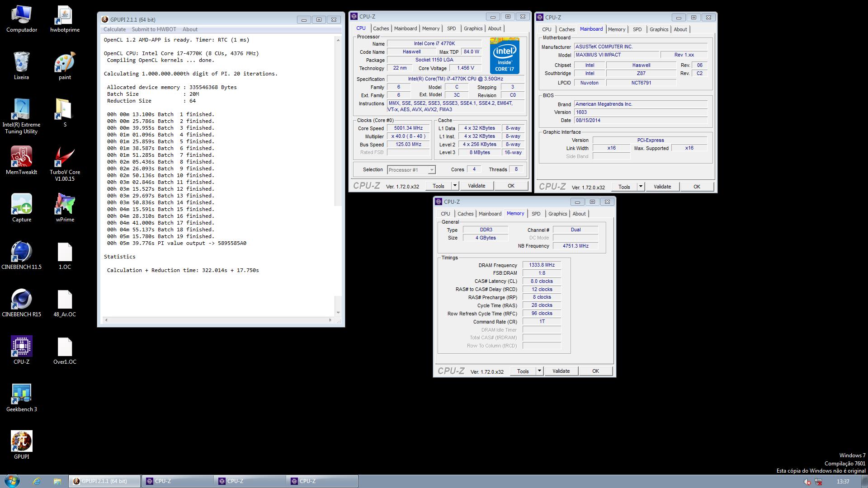Click GPUPI horizontal scrollbar right arrow
Viewport: 868px width, 488px height.
point(330,320)
